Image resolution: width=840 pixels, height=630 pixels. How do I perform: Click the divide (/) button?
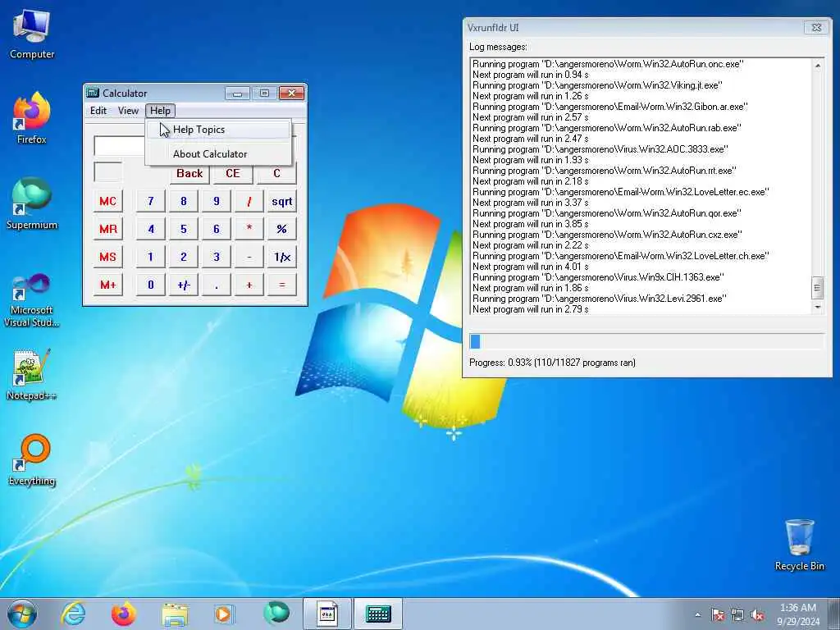pos(249,202)
